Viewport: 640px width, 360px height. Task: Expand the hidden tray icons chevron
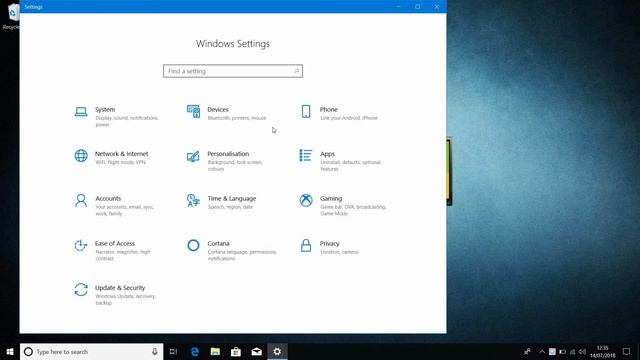click(542, 351)
